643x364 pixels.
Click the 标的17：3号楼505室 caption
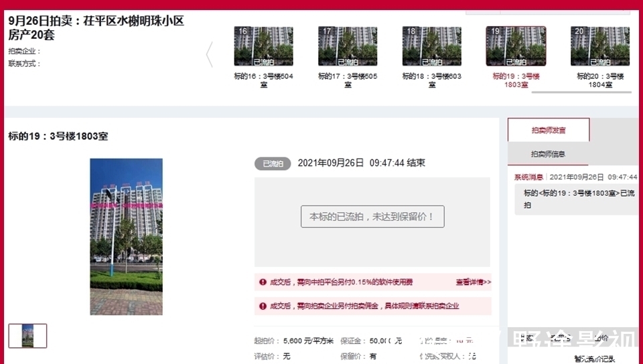pos(348,80)
